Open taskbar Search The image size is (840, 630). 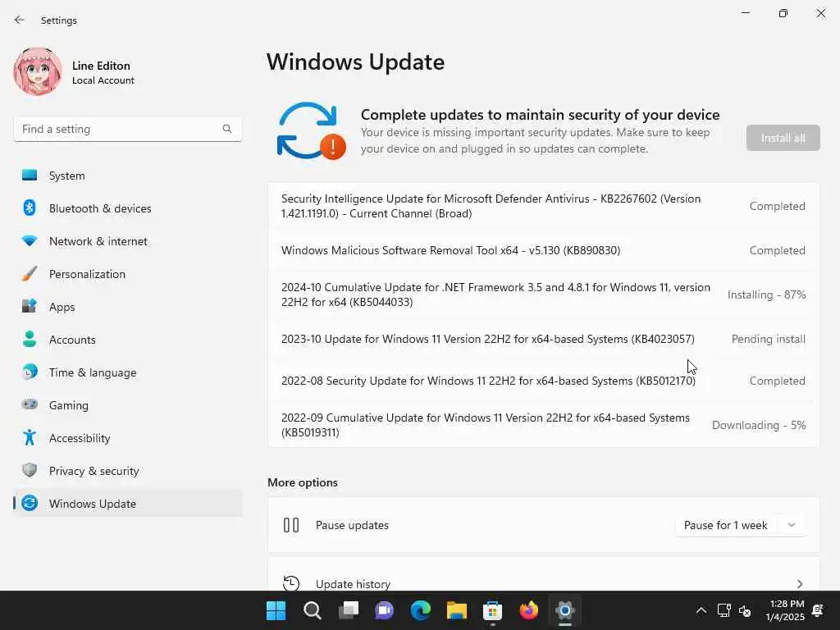[312, 610]
